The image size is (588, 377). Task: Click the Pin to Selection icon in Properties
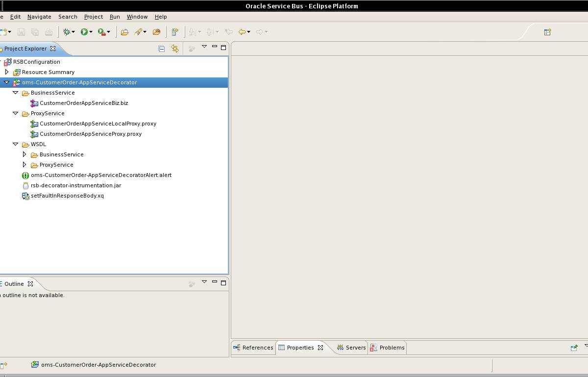coord(574,348)
